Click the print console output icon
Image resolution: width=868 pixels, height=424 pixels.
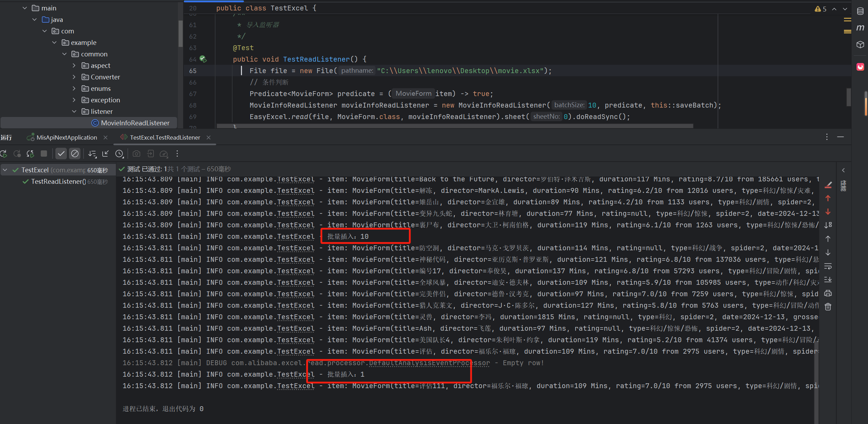[828, 293]
